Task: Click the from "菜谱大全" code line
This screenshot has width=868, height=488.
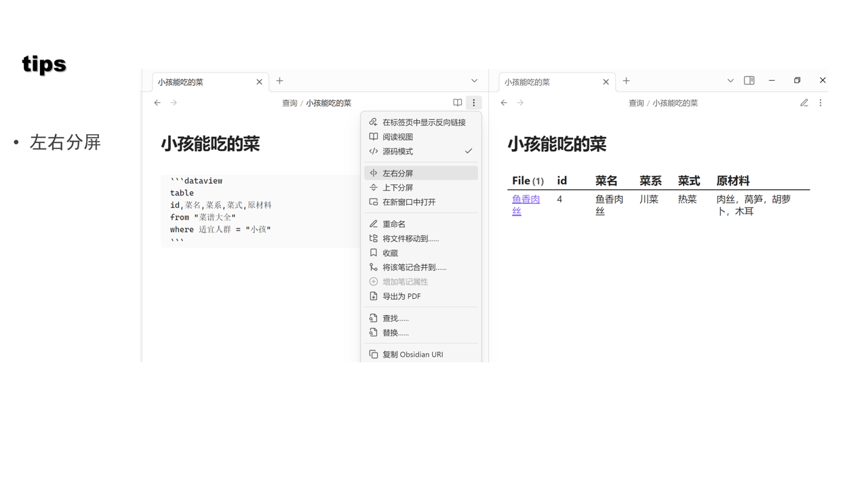Action: pos(203,218)
